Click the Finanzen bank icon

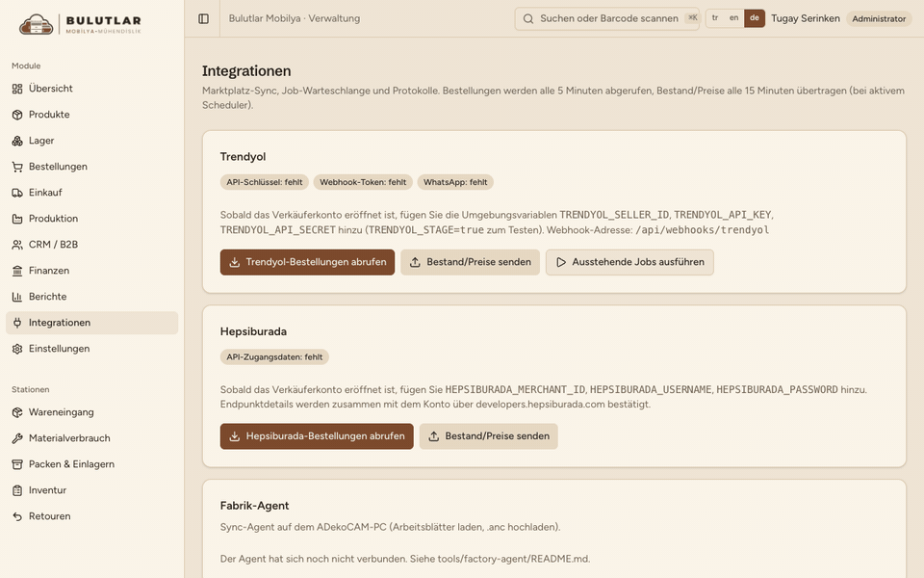[17, 271]
